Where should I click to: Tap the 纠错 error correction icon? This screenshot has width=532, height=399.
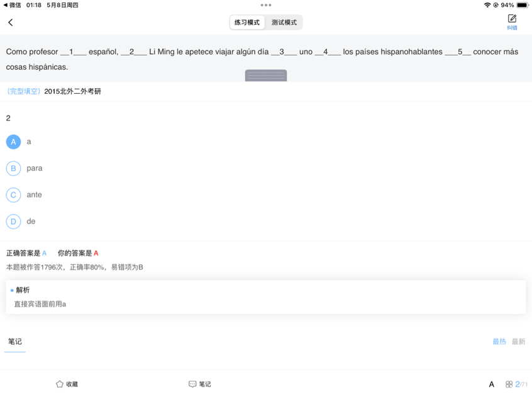512,21
